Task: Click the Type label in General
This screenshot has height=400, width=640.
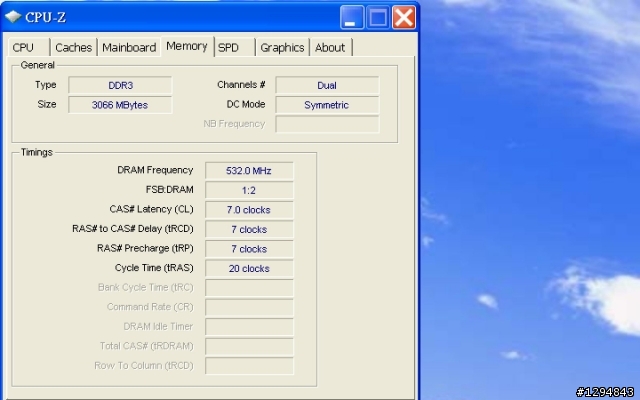Action: 45,85
